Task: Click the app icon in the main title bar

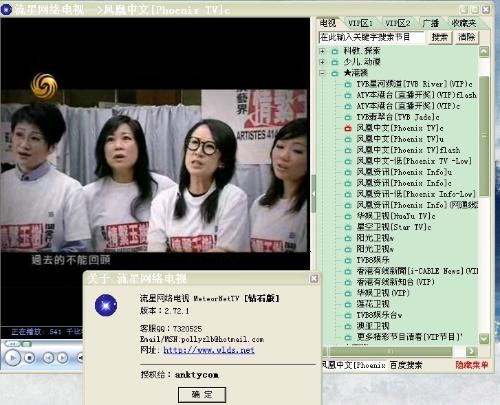Action: (x=6, y=9)
